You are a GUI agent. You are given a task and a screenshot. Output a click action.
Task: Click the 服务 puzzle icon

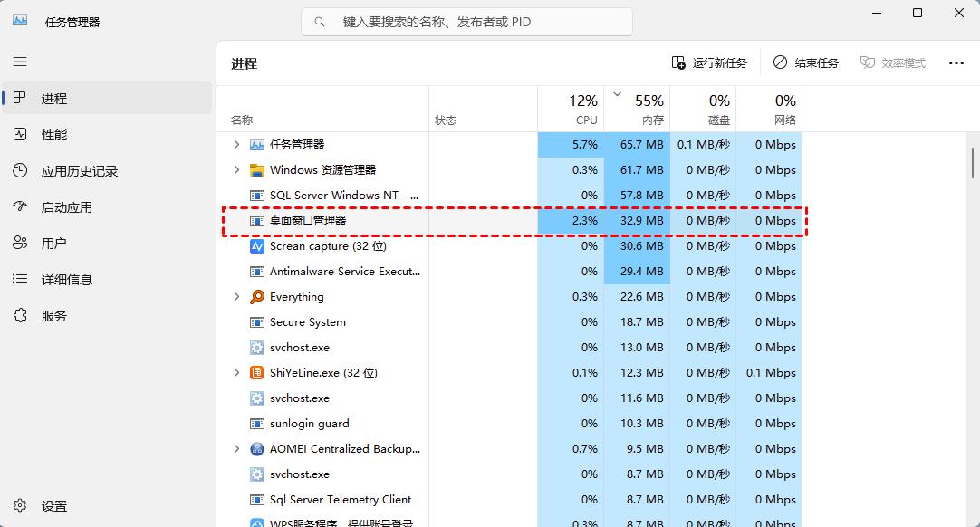pos(20,315)
